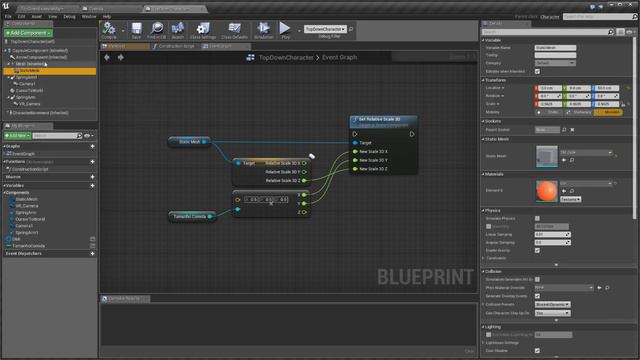
Task: Open Can Character Step Up On dropdown
Action: point(552,313)
